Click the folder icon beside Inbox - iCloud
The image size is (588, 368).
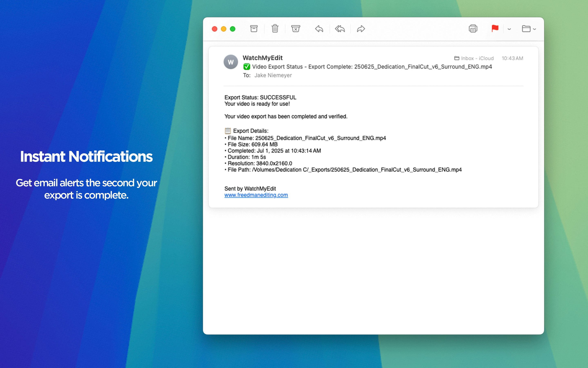coord(457,58)
